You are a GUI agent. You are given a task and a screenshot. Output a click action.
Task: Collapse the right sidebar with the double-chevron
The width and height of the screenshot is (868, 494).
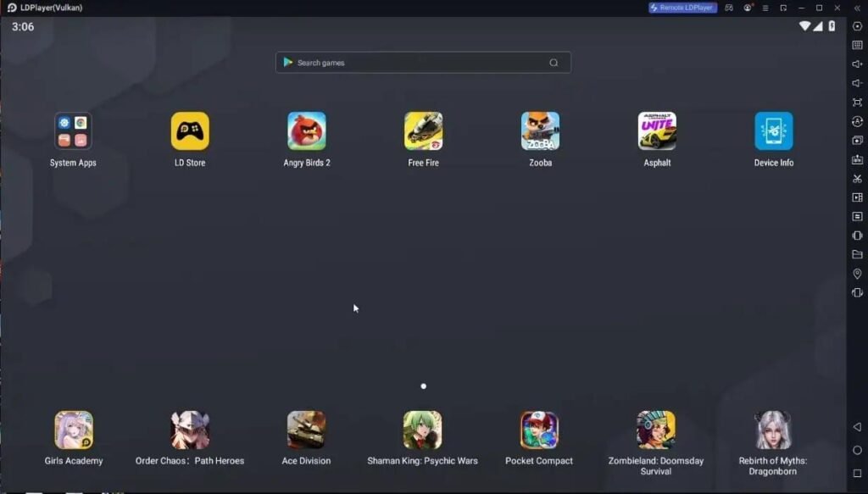857,8
